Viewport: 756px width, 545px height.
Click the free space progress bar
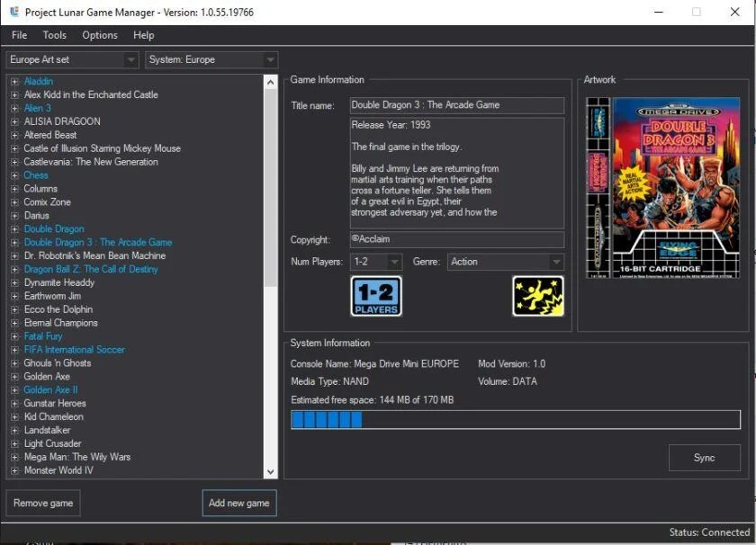tap(516, 420)
